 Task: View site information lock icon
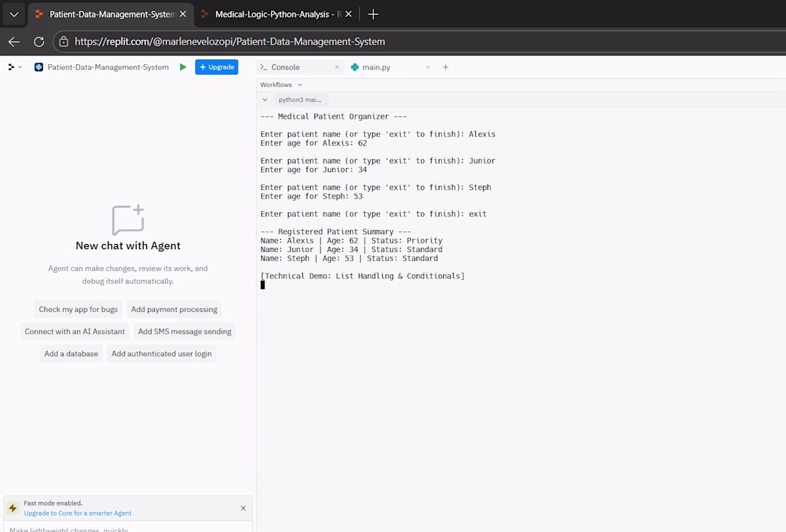[64, 41]
